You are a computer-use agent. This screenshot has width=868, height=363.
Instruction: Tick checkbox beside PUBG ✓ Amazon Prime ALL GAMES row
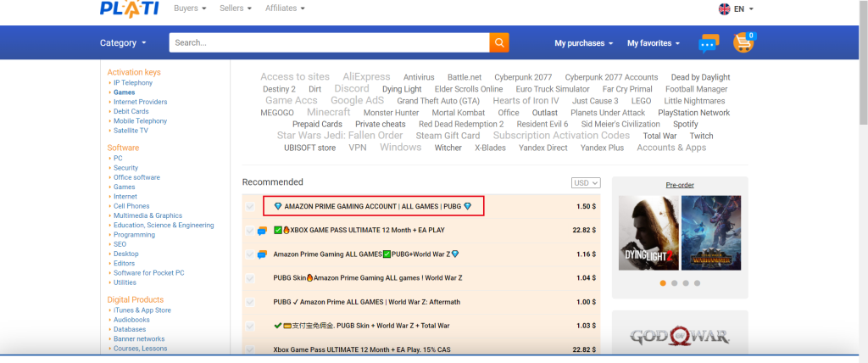[250, 302]
